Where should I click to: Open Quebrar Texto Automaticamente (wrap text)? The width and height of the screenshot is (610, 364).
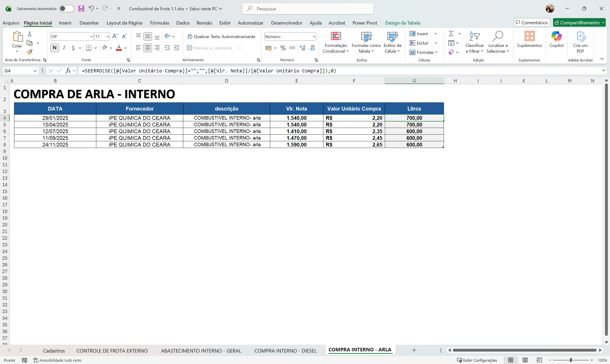coord(221,36)
